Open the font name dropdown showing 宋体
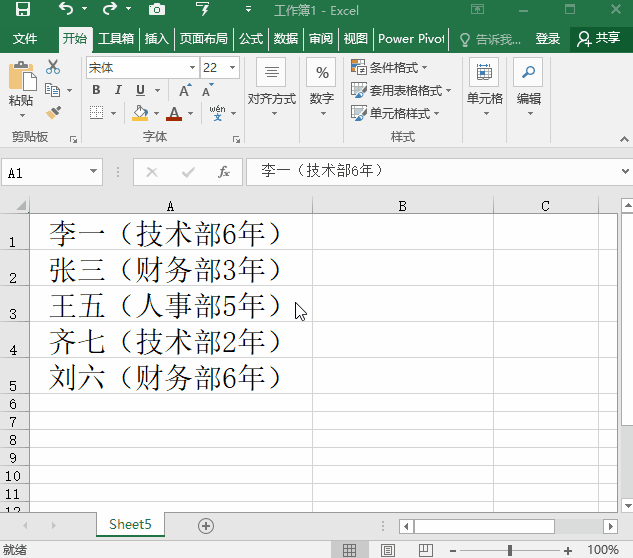Viewport: 633px width, 558px height. [193, 67]
